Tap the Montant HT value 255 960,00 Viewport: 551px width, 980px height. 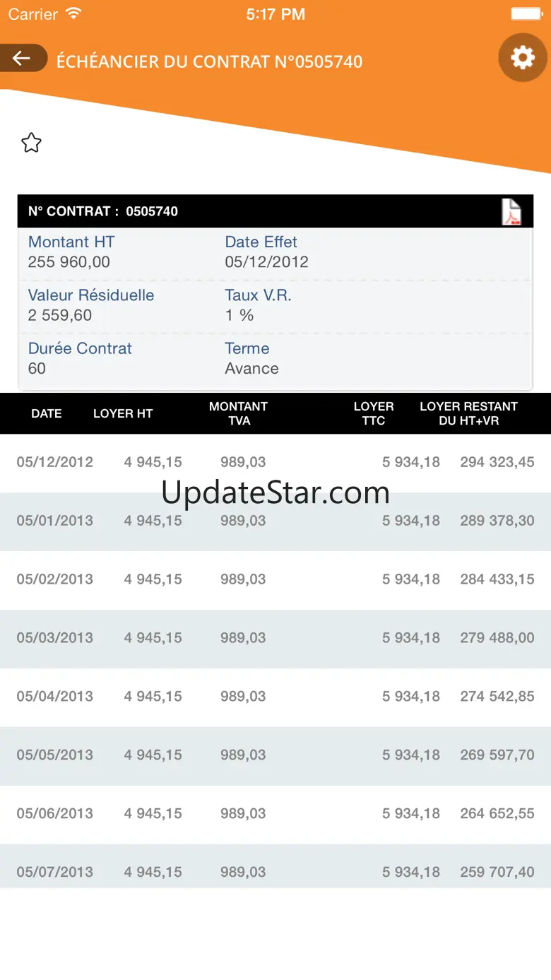tap(69, 262)
